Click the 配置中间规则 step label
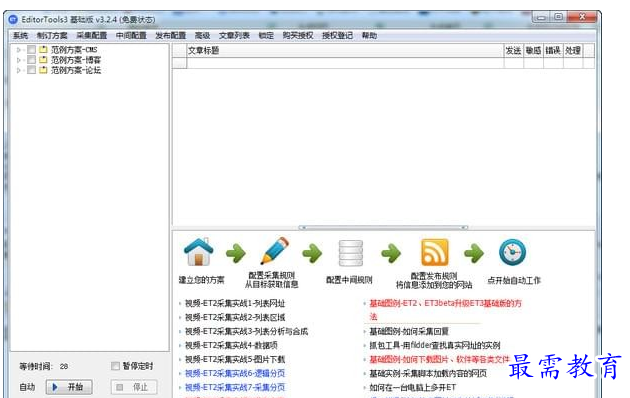 (349, 280)
